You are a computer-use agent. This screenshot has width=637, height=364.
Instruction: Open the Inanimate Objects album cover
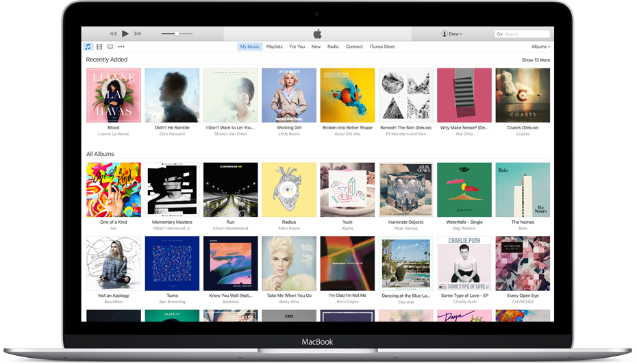(x=406, y=190)
